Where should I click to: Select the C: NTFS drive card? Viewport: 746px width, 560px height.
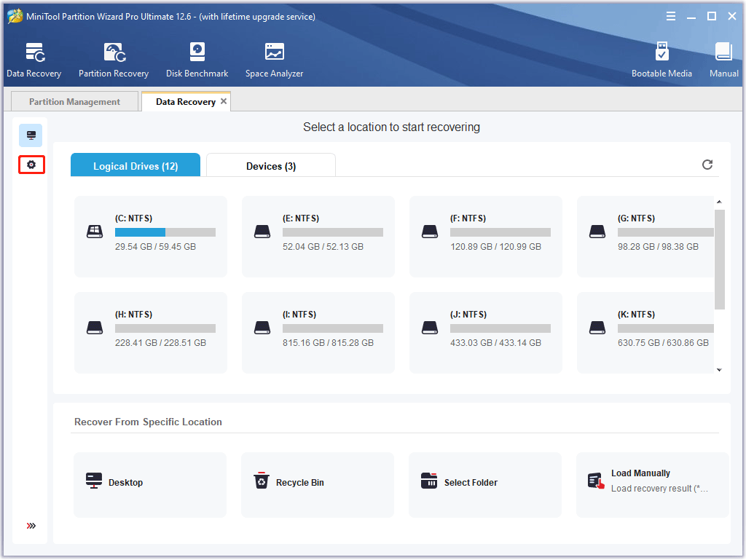(151, 236)
